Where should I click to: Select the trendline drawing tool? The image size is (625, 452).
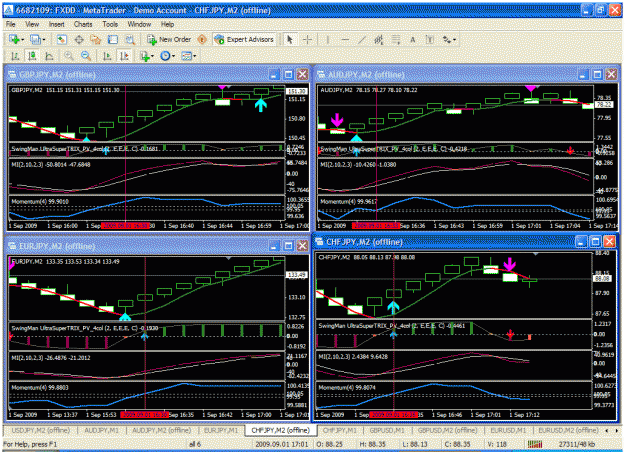[362, 39]
